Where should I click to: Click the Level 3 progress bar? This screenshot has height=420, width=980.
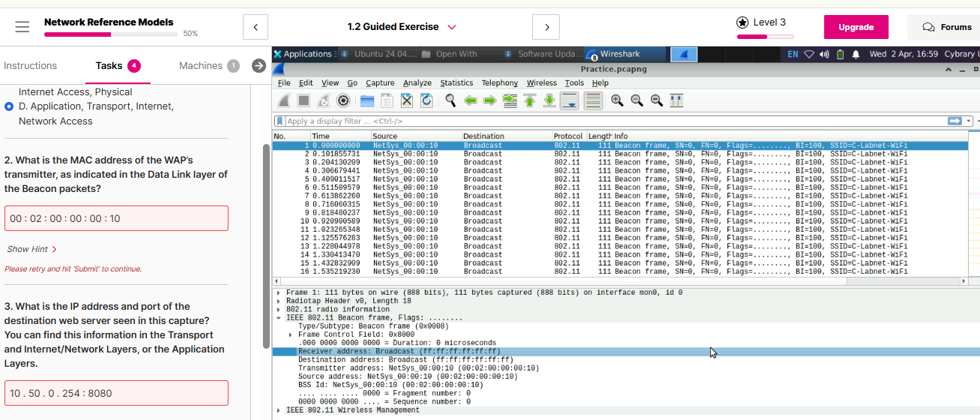click(765, 36)
